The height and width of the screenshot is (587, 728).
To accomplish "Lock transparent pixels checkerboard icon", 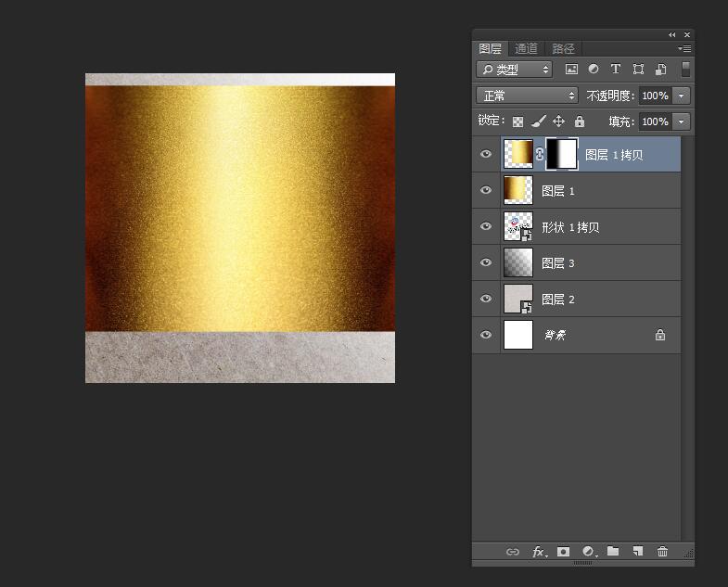I will (518, 121).
